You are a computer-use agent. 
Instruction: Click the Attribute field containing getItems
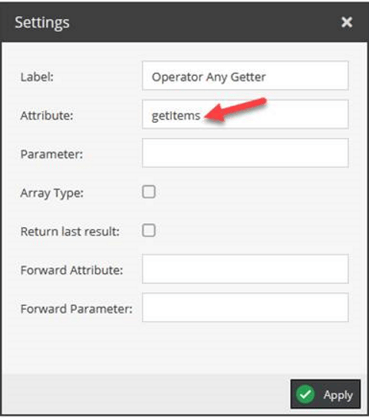click(x=245, y=114)
